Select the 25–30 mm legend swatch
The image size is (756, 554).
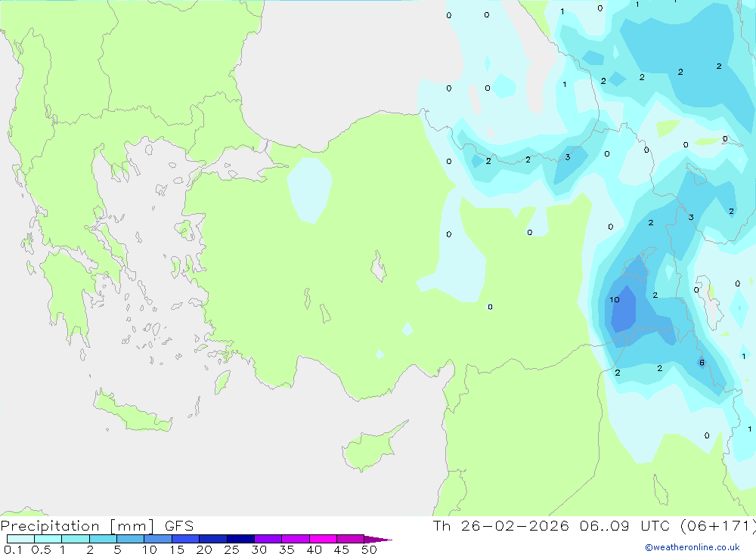pos(240,539)
